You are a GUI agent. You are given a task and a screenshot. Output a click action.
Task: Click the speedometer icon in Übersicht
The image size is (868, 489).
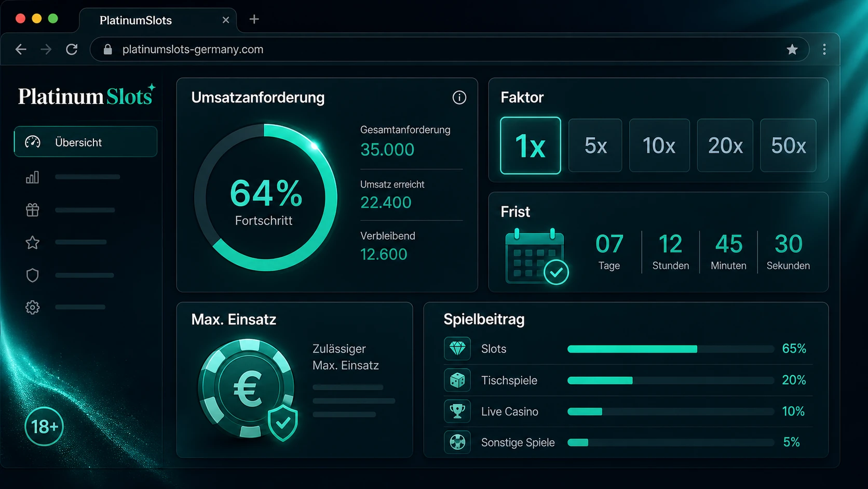pos(33,142)
